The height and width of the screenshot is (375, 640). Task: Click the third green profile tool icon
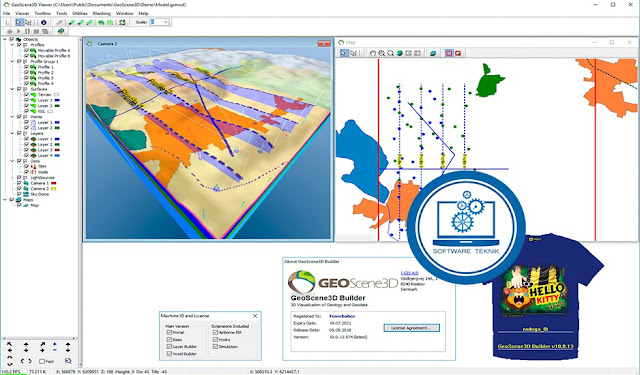(89, 22)
